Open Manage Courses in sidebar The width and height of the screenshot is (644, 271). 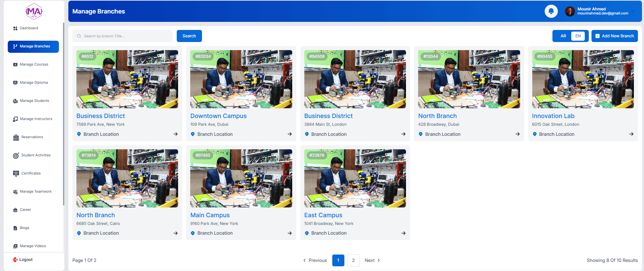(x=34, y=65)
